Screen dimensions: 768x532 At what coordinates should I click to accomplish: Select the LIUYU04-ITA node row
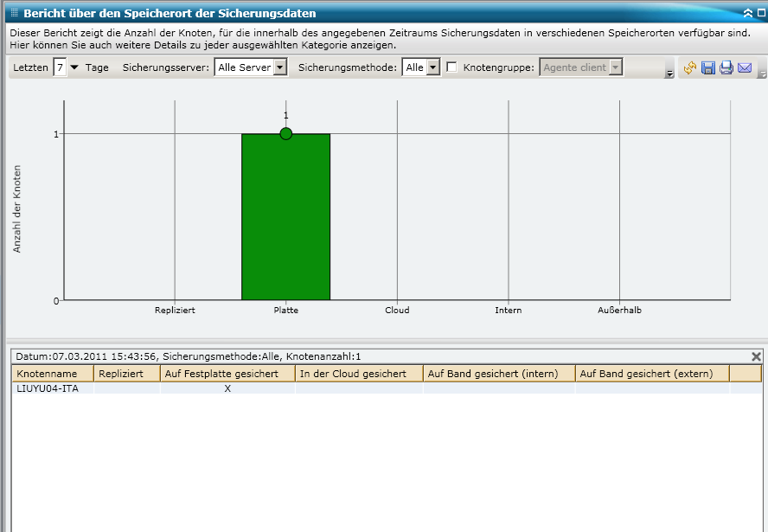387,388
